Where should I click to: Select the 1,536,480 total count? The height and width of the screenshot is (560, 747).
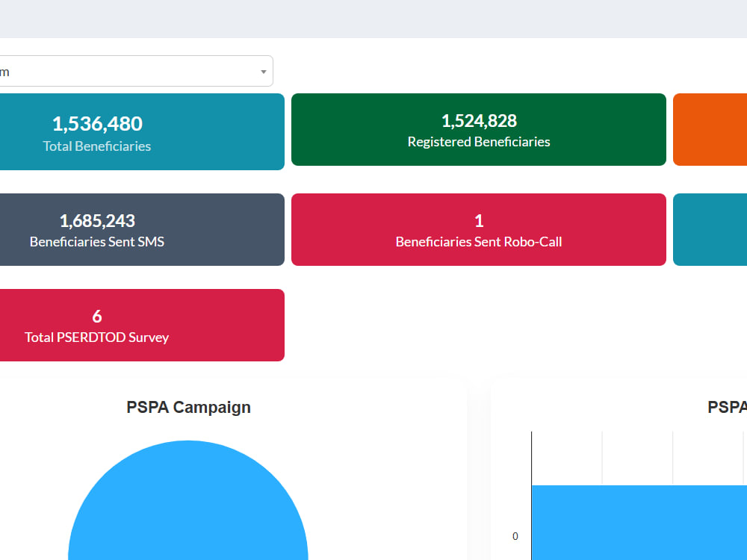pyautogui.click(x=97, y=124)
